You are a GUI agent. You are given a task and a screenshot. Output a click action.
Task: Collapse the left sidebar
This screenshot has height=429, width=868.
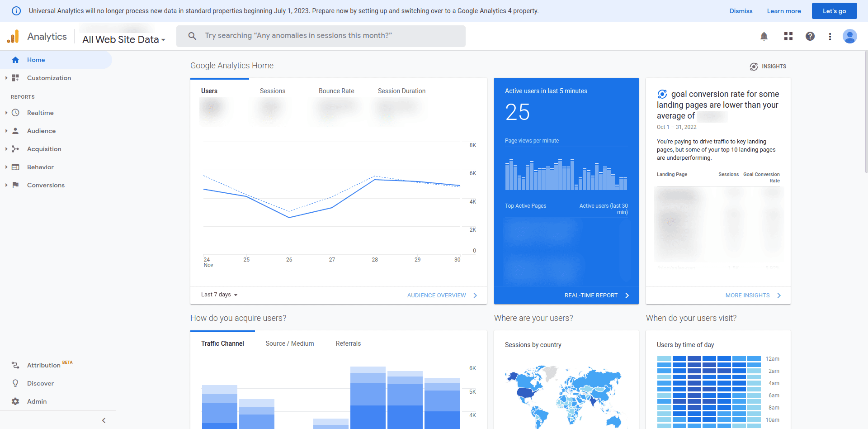104,420
